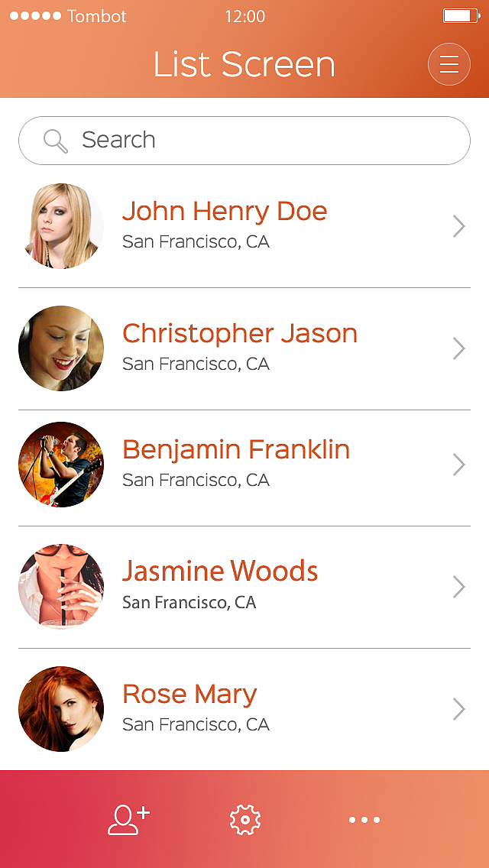The height and width of the screenshot is (868, 489).
Task: Click the magnifying glass search icon
Action: point(56,141)
